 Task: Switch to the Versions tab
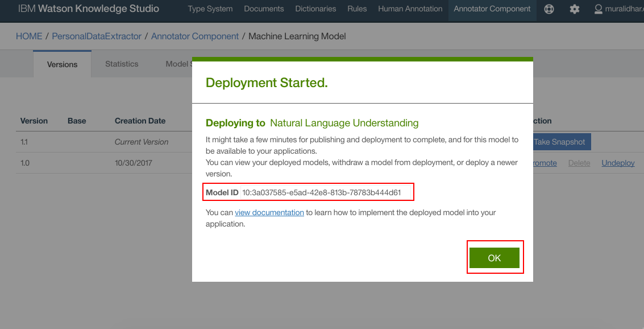(62, 64)
